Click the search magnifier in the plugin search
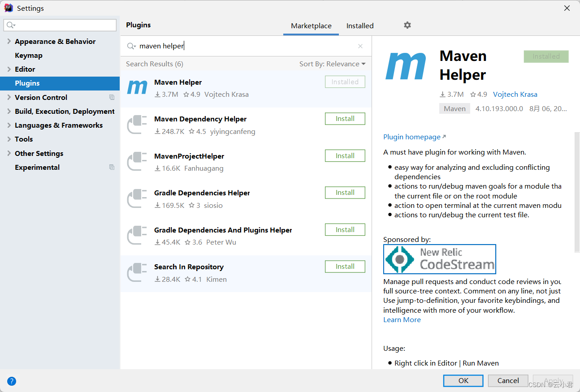Viewport: 580px width, 392px height. (x=131, y=46)
